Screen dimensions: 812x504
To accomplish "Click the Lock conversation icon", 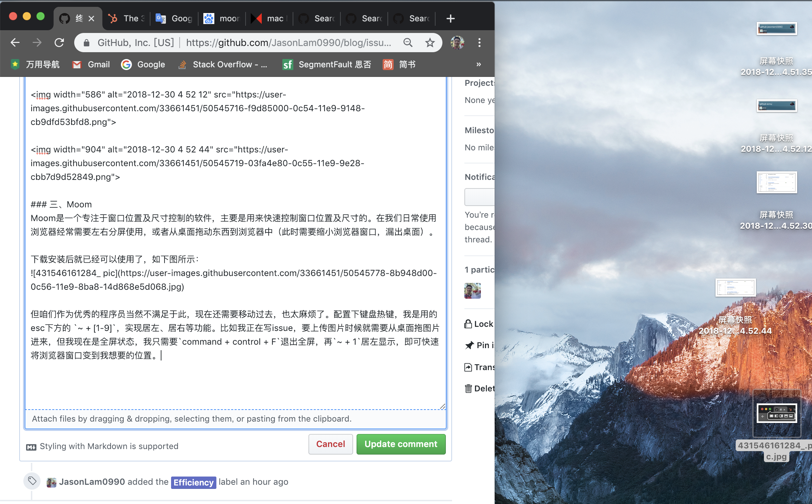I will (468, 324).
